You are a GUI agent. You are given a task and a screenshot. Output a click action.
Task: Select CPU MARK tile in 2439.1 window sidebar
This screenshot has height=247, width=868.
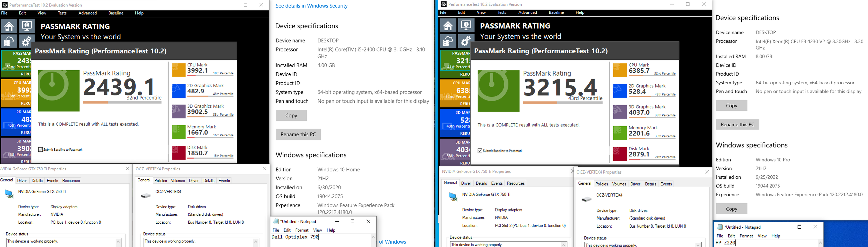[x=16, y=93]
